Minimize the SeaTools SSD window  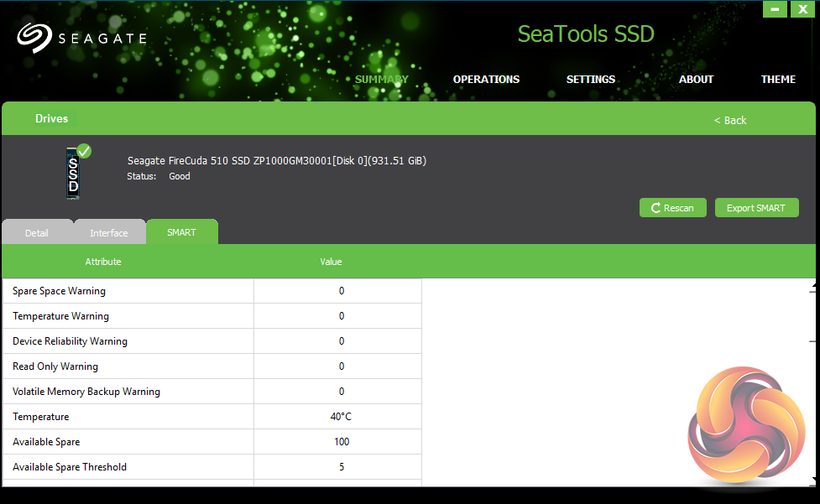[x=775, y=9]
